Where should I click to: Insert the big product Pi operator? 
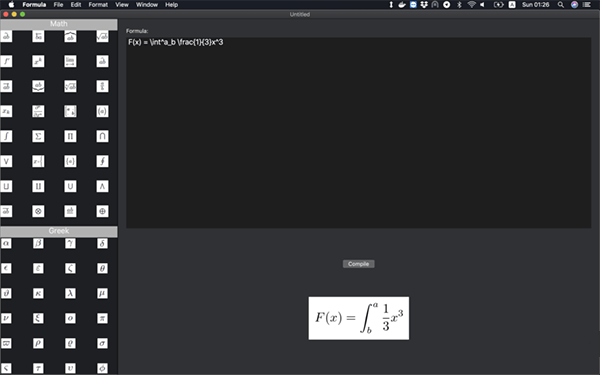click(x=70, y=136)
